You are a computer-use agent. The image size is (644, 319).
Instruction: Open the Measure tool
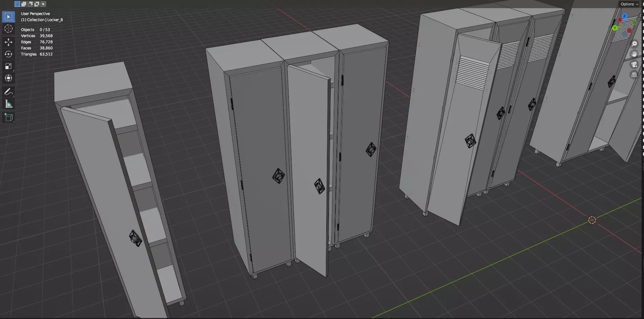coord(9,104)
